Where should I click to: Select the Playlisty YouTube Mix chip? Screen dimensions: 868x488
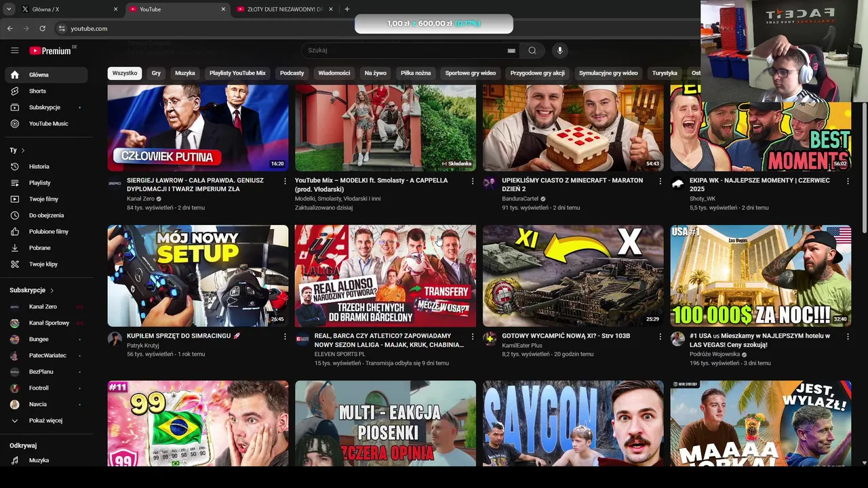tap(237, 73)
